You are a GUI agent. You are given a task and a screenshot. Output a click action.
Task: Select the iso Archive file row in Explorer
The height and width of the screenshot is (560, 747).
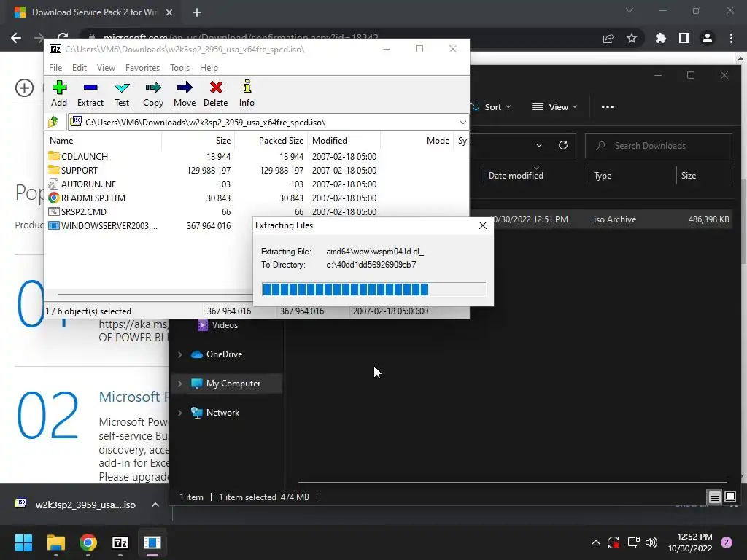click(601, 219)
